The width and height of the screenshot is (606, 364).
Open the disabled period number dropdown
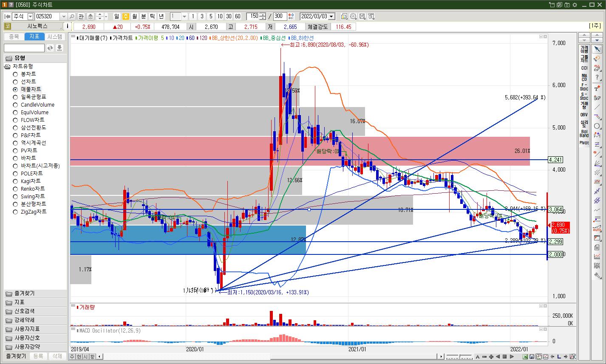(x=184, y=16)
